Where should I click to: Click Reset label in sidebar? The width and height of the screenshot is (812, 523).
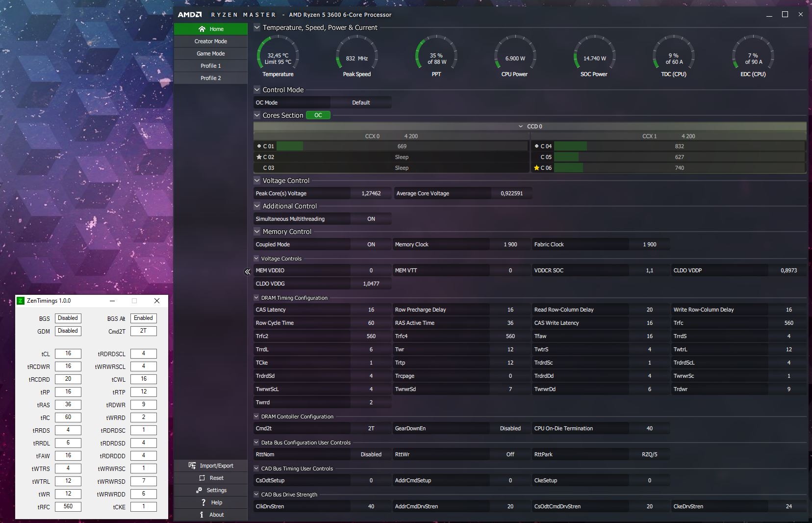[x=217, y=478]
